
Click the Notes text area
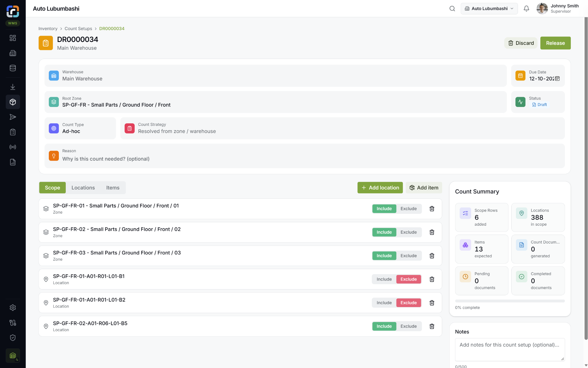[510, 350]
